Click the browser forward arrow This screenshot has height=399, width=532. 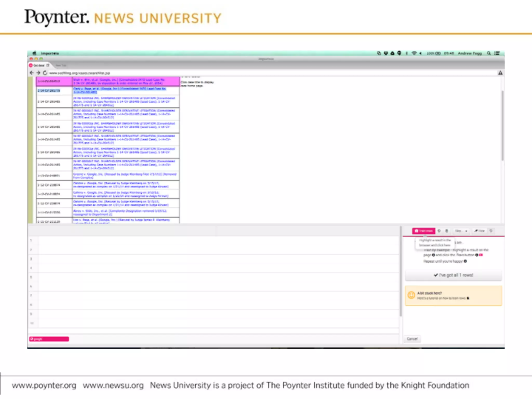click(x=38, y=73)
